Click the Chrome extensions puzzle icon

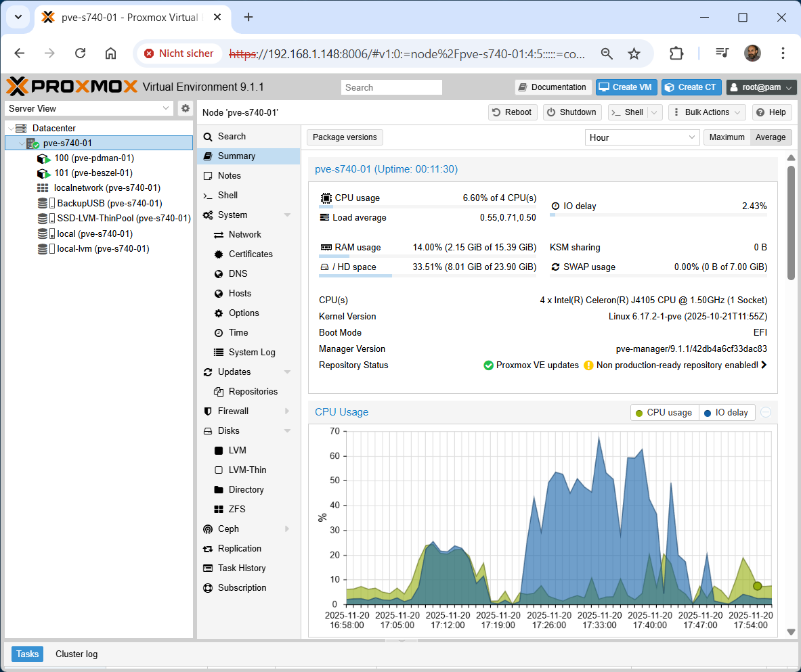(676, 53)
